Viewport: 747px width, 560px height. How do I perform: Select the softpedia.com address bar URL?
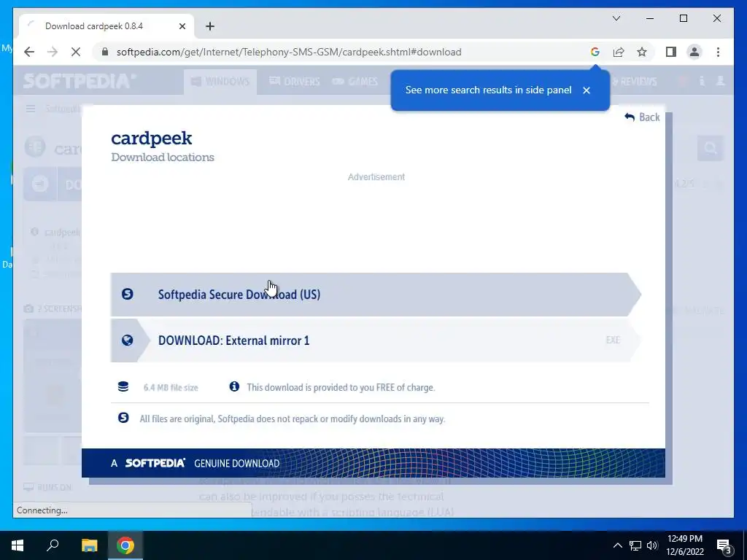[289, 52]
